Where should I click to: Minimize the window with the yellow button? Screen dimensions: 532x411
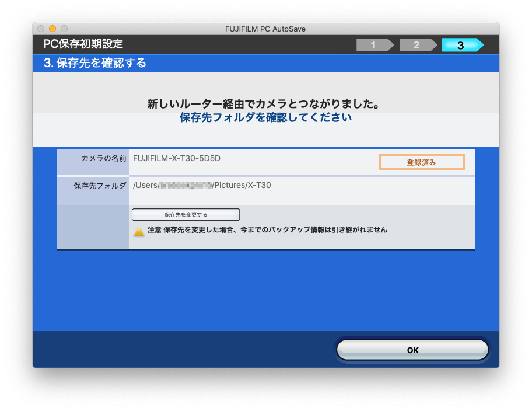pos(52,29)
